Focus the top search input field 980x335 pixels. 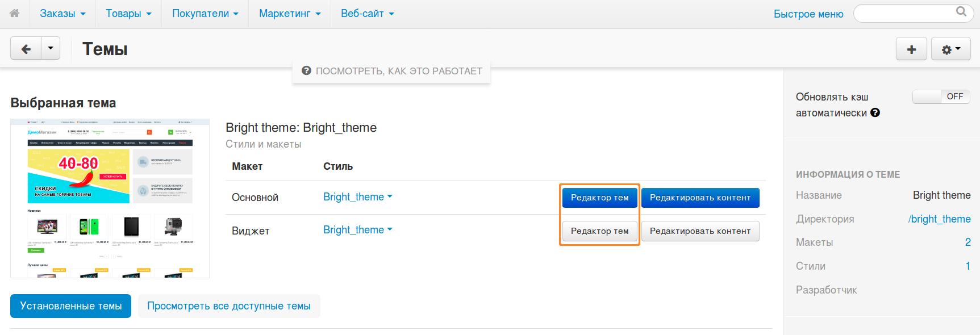tap(903, 14)
